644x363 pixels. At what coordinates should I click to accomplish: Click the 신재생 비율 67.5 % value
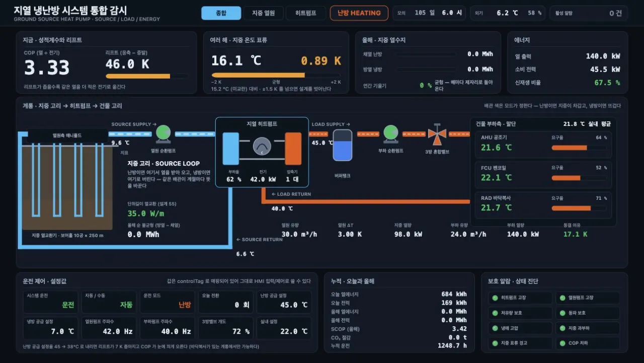(x=607, y=83)
